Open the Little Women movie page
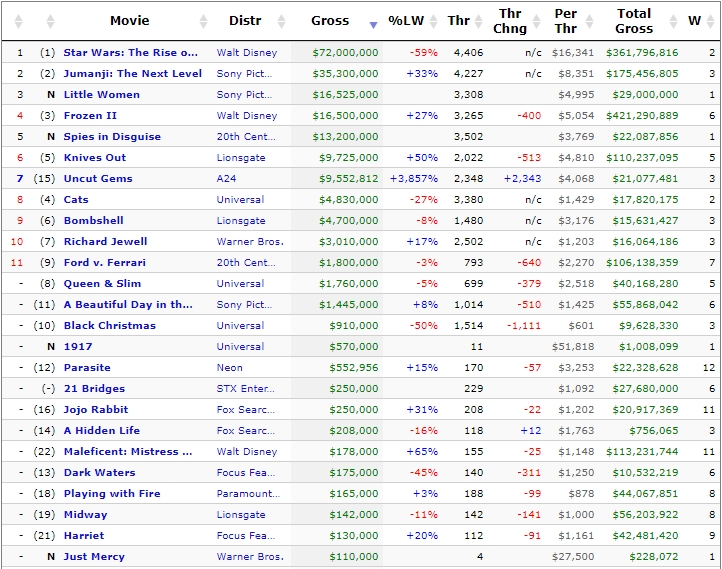Screen dimensions: 722x569 pos(102,94)
